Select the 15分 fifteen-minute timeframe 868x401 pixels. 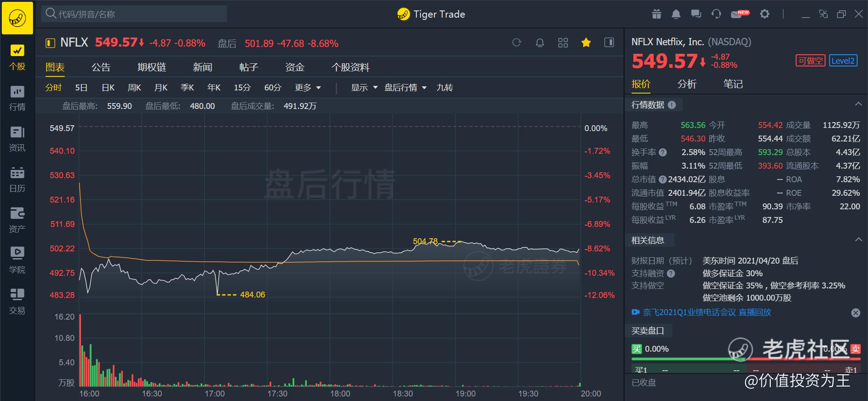click(x=242, y=88)
